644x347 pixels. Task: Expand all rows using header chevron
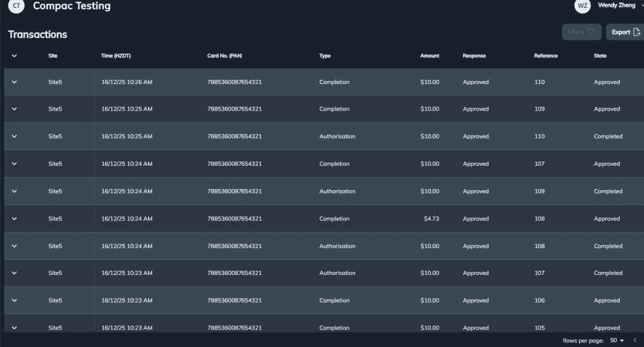[x=14, y=56]
